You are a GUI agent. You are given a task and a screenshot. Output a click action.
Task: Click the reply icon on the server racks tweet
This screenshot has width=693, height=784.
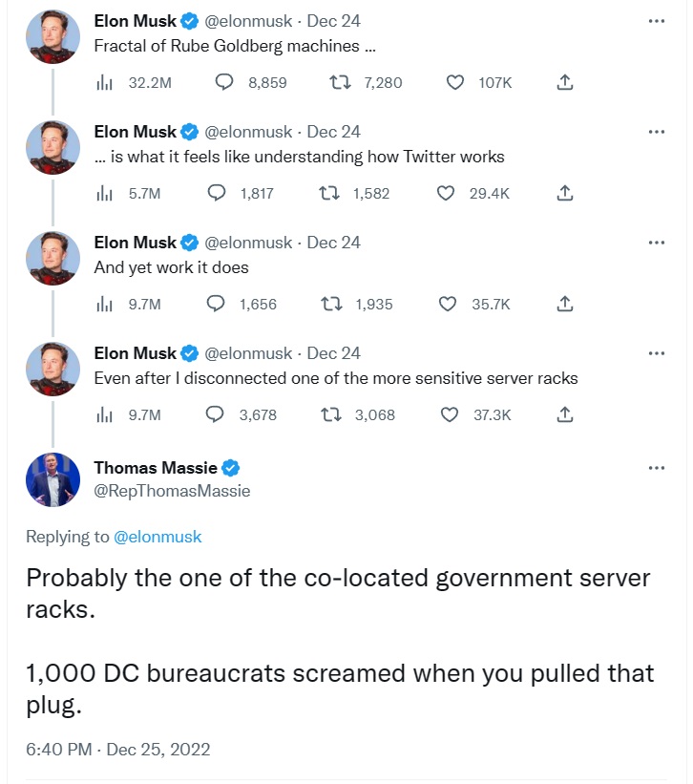[223, 414]
